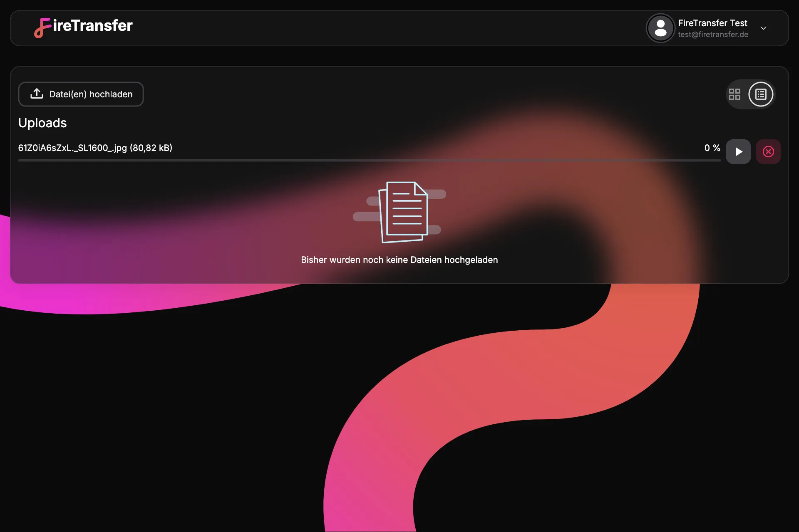Click the user avatar icon

click(x=660, y=28)
